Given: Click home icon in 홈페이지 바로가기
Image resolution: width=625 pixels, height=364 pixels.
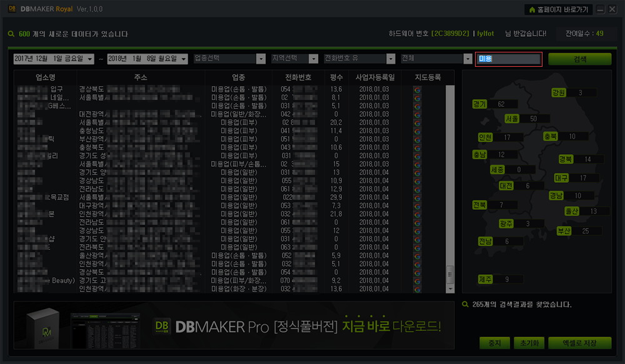Looking at the screenshot, I should (x=532, y=9).
